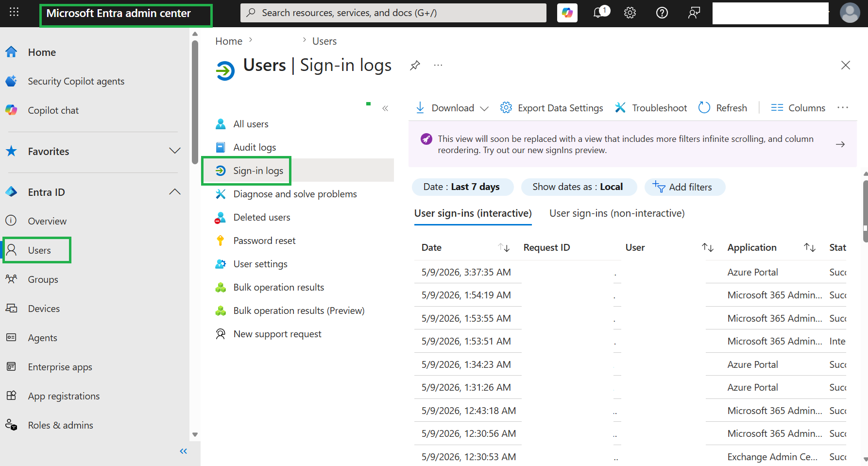Switch to User sign-ins (interactive) tab
The width and height of the screenshot is (868, 466).
(473, 213)
